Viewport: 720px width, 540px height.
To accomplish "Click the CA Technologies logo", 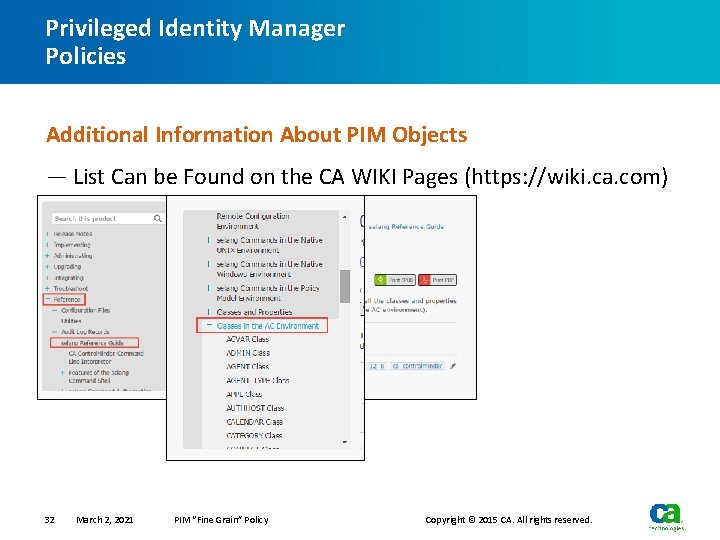I will click(x=666, y=517).
